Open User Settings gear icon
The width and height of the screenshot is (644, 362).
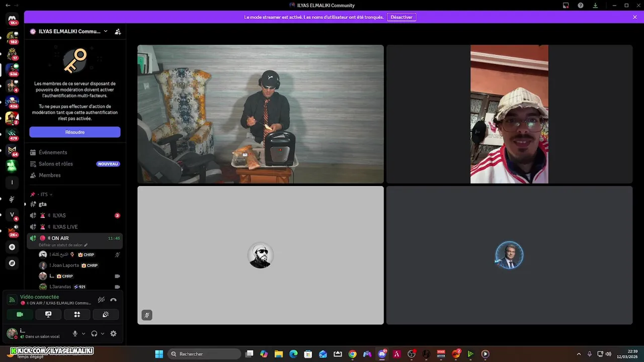pos(113,333)
